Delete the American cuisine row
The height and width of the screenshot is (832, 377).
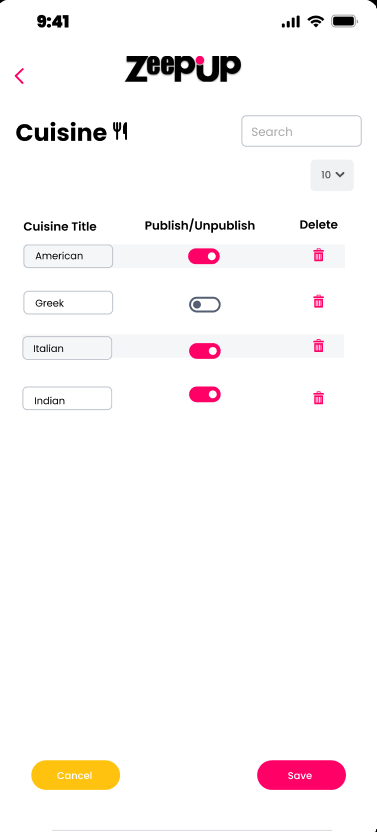coord(318,255)
